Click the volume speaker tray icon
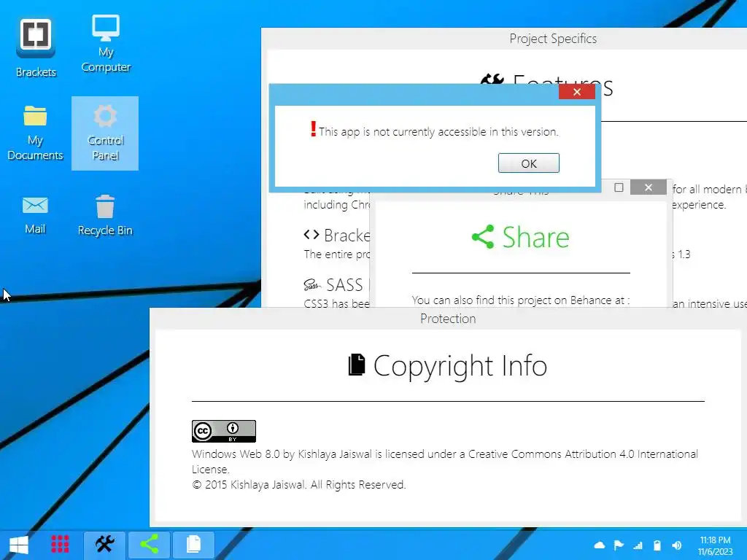 (676, 545)
